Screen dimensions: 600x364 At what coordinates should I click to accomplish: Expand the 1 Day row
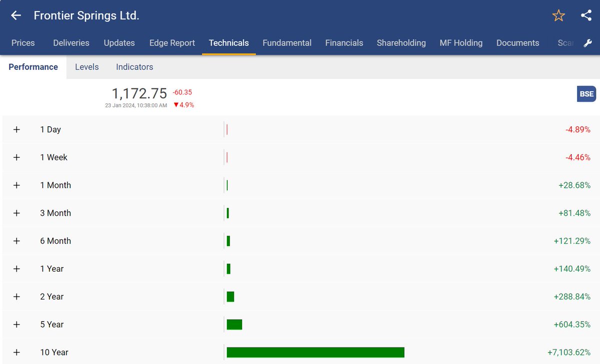pyautogui.click(x=16, y=129)
